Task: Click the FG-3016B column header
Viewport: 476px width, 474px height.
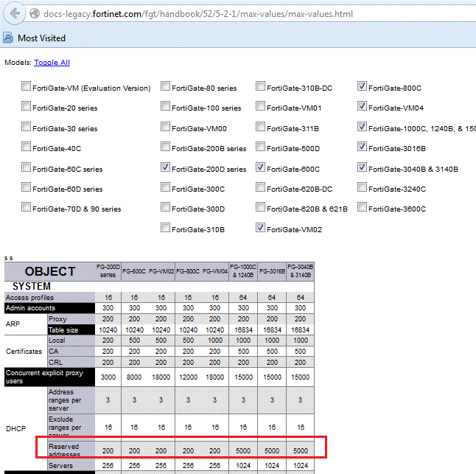Action: coord(272,271)
